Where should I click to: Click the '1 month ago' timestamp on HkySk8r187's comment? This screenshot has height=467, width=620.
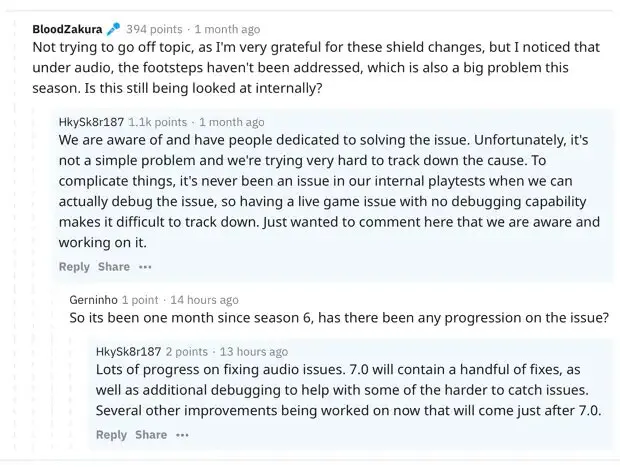click(232, 122)
